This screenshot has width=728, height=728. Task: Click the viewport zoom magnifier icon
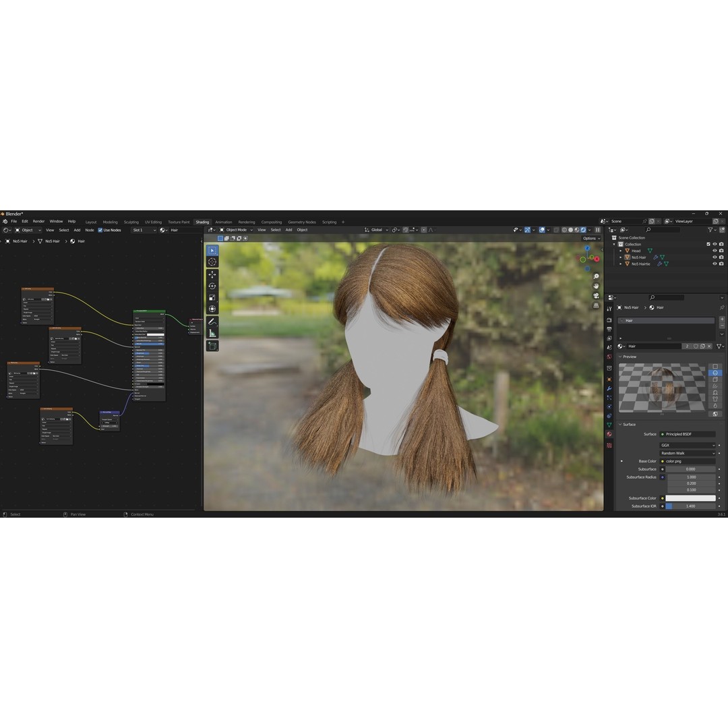point(596,276)
